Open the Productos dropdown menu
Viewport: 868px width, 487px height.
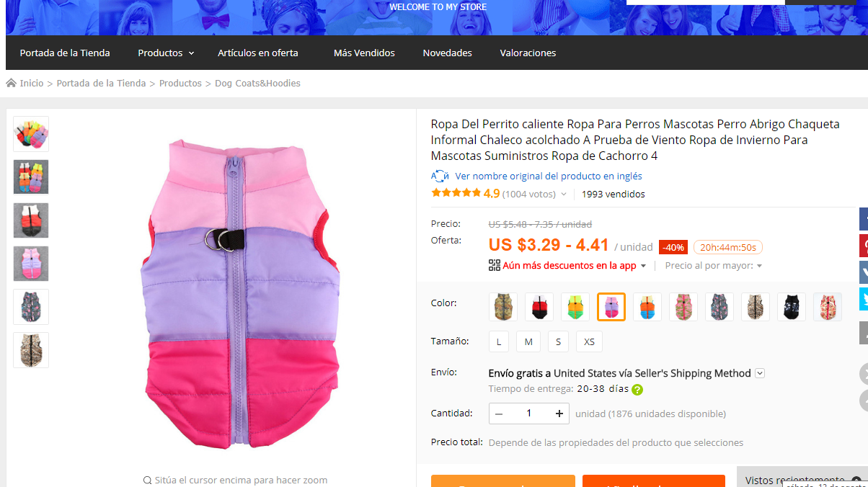[166, 53]
